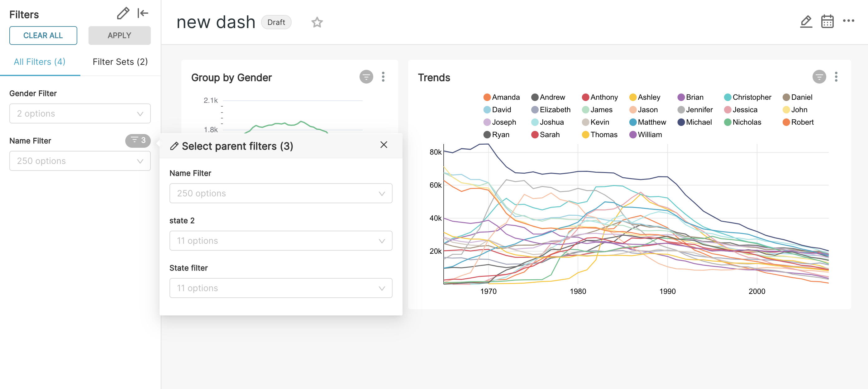Click pencil icon beside Select parent filters
The height and width of the screenshot is (389, 868).
pos(174,146)
